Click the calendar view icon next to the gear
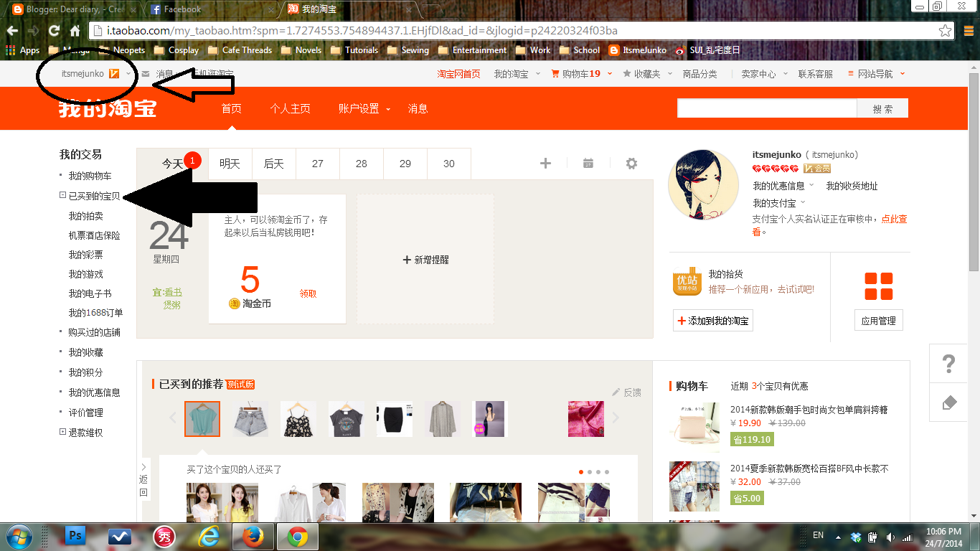Screen dimensions: 980x551 [588, 164]
